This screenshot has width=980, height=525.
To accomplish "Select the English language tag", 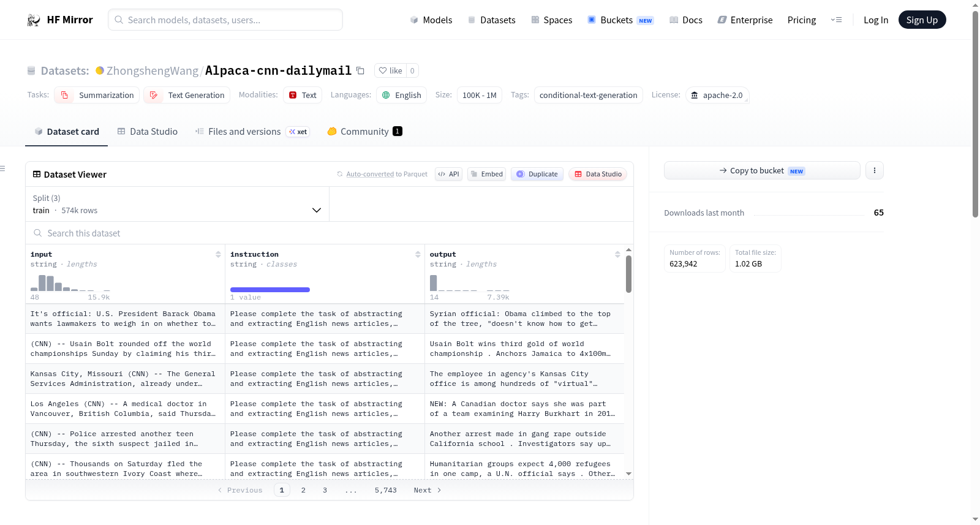I will pyautogui.click(x=402, y=95).
